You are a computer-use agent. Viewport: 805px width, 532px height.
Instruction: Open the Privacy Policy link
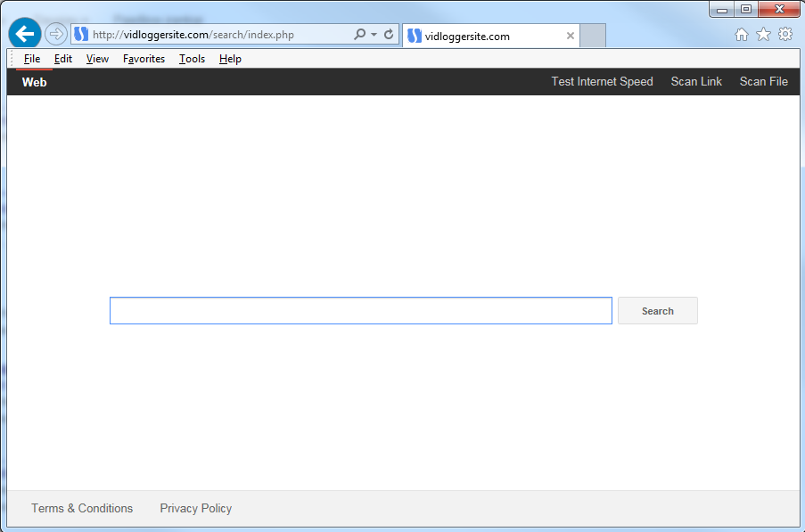click(195, 509)
